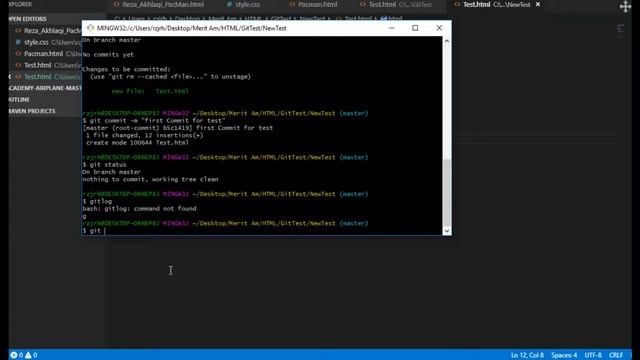The image size is (640, 360).
Task: Close the MINGW32 terminal window
Action: click(439, 28)
